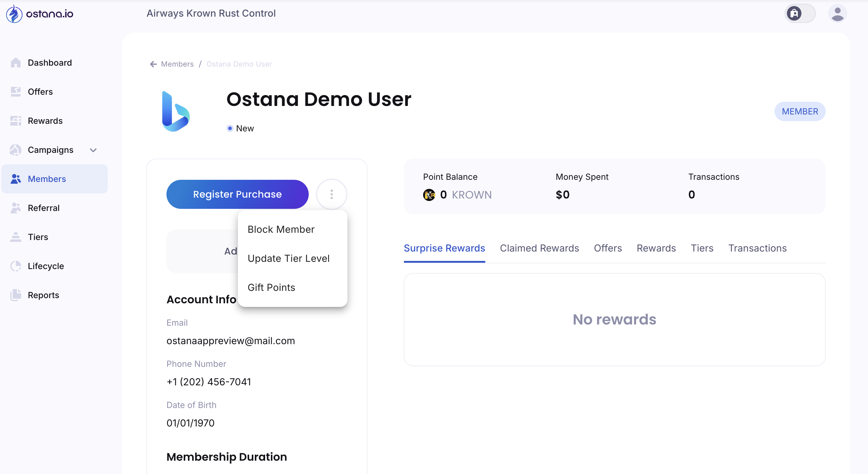Click the Reports documents icon

click(x=15, y=295)
